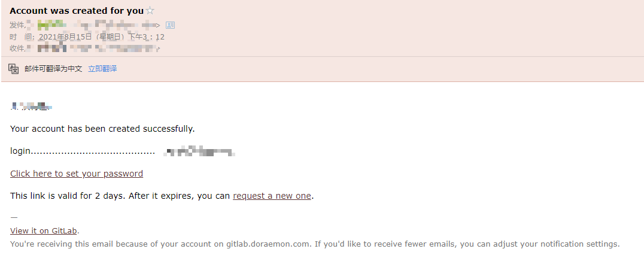
Task: Click "Your account has been created successfully" line
Action: tap(102, 129)
